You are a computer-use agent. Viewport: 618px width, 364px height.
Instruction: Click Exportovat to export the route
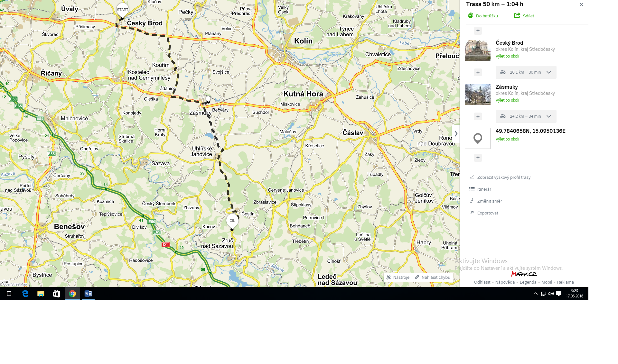pos(487,213)
